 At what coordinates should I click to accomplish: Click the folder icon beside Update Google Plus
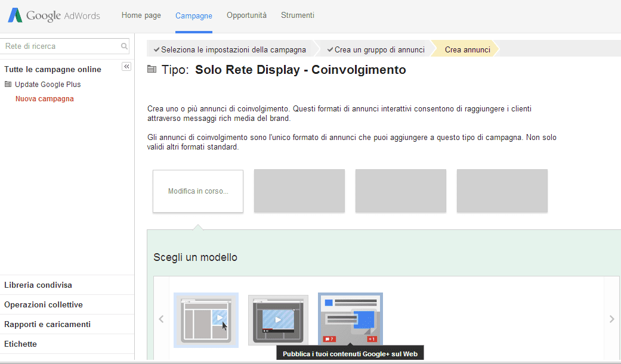(10, 84)
